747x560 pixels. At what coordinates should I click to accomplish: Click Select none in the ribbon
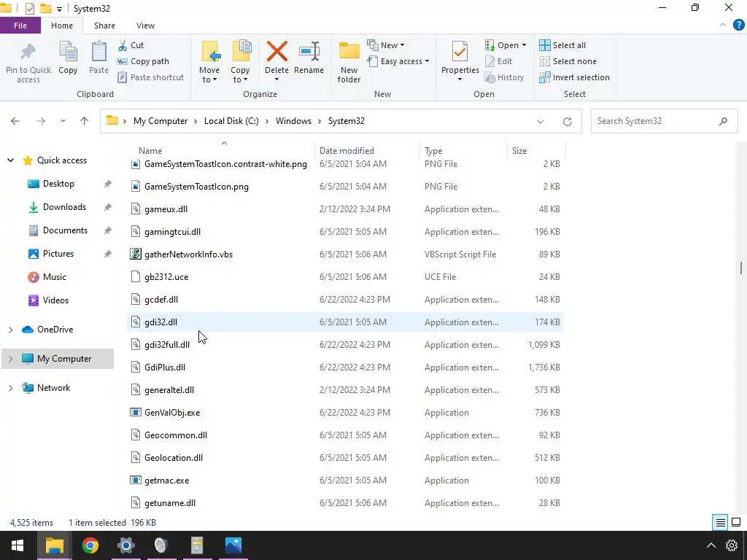pos(568,61)
